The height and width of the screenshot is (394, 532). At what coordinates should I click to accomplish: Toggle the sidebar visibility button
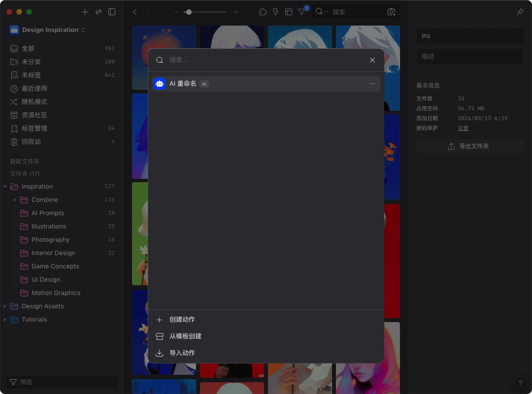(x=112, y=12)
